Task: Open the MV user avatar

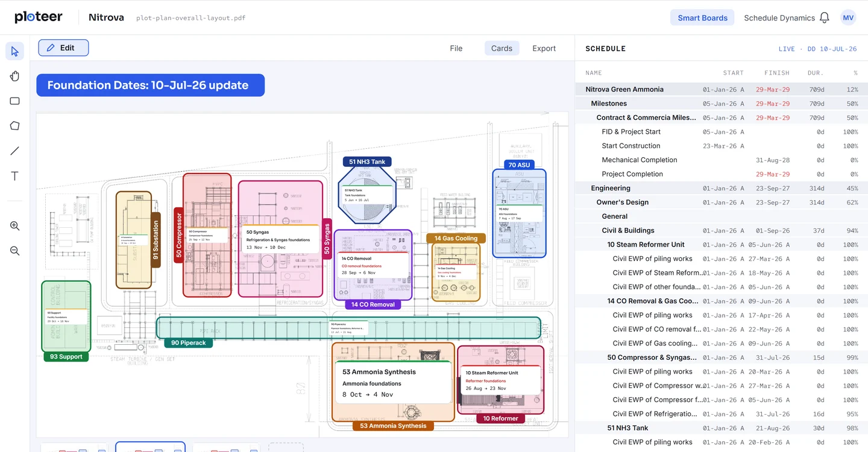Action: coord(848,17)
